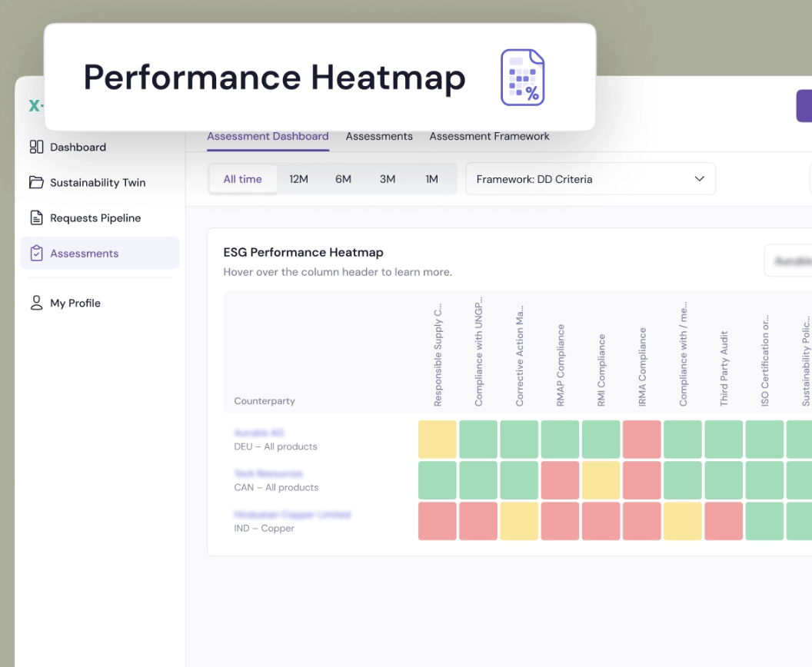The width and height of the screenshot is (812, 667).
Task: Click the Framework dropdown chevron arrow
Action: (699, 179)
